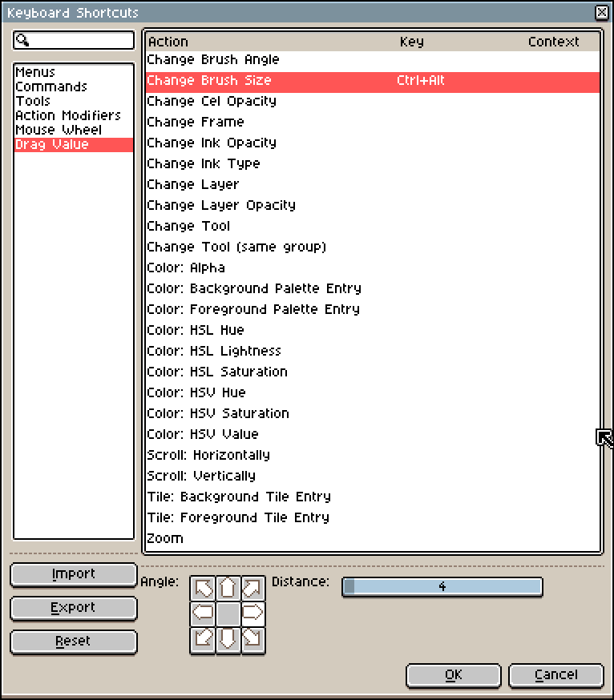Select the up-right angle arrow
614x700 pixels.
coord(253,589)
